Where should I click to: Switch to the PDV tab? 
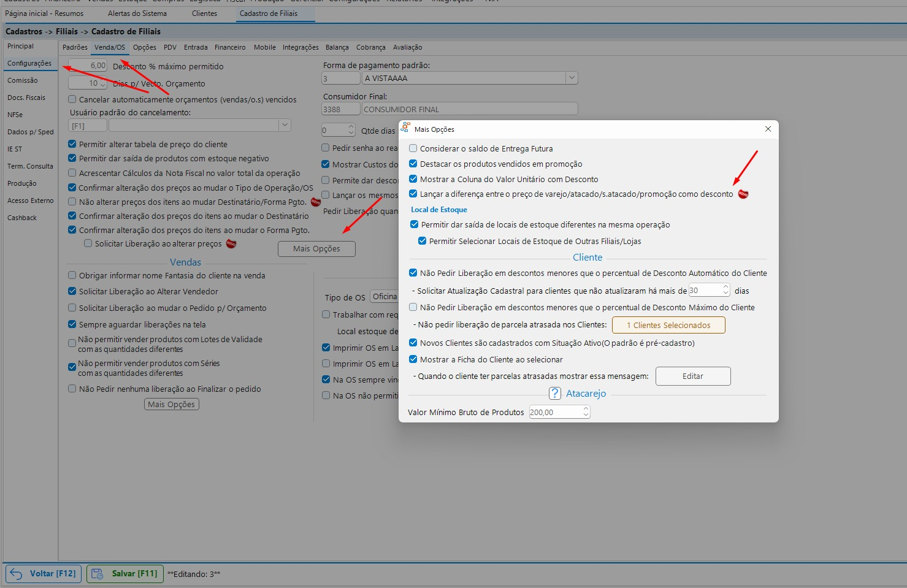click(170, 47)
